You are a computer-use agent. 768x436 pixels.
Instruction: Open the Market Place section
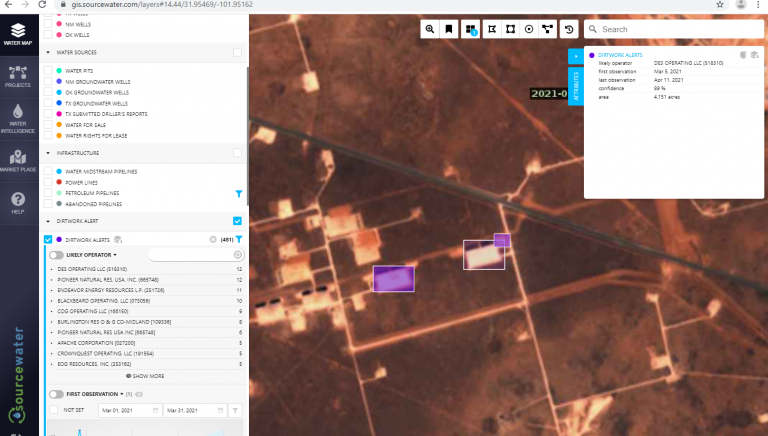click(x=18, y=161)
